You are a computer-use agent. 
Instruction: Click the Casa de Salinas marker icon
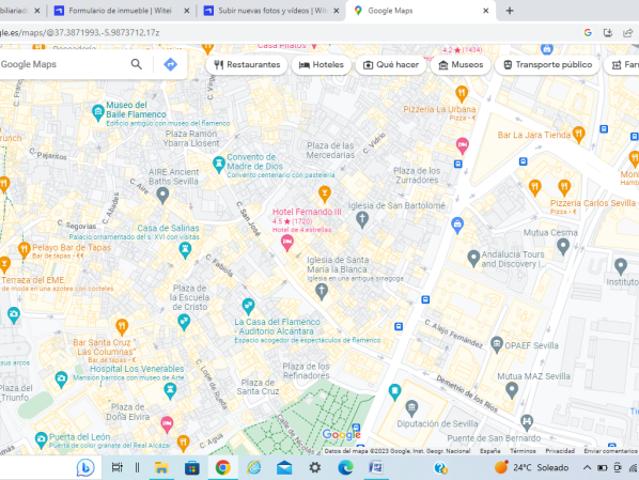click(x=185, y=251)
